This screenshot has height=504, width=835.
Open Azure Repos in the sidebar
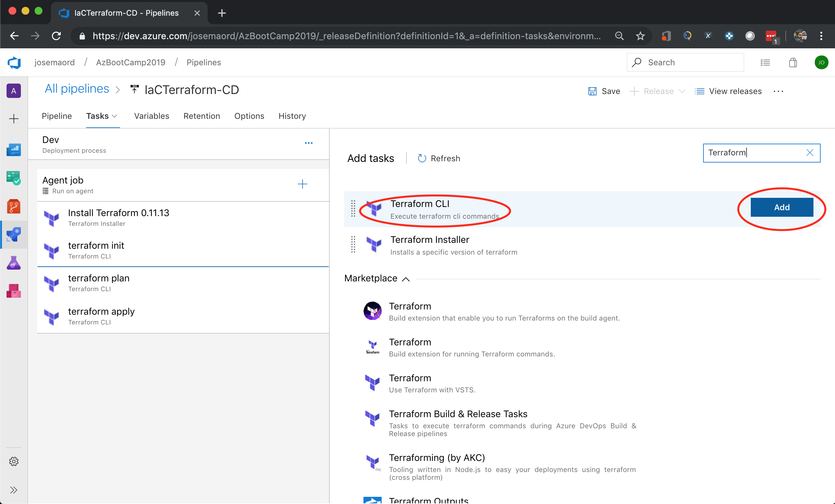[x=14, y=206]
